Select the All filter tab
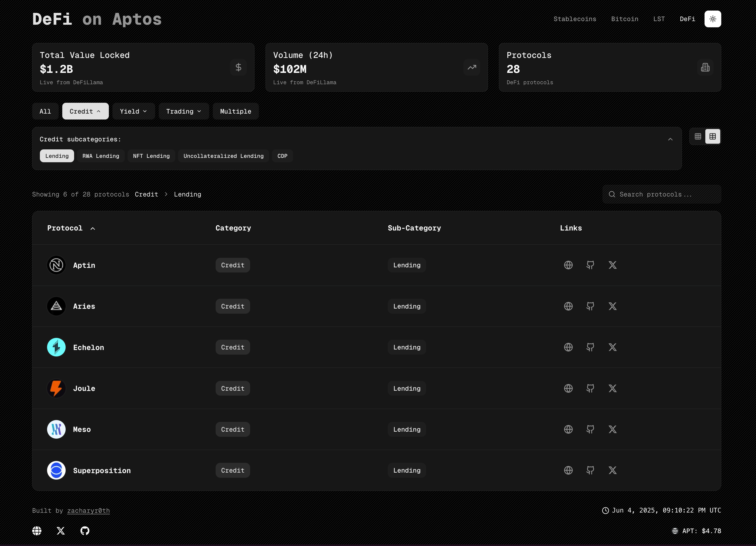Screen dimensions: 756x546 pos(45,111)
